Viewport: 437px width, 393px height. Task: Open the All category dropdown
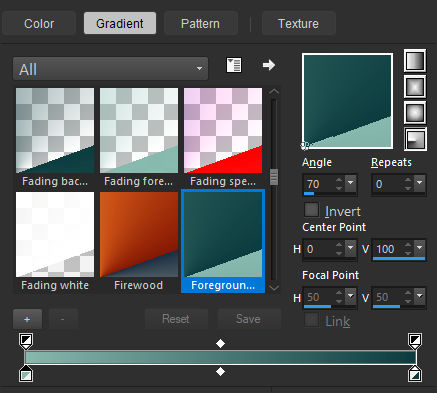pyautogui.click(x=110, y=69)
